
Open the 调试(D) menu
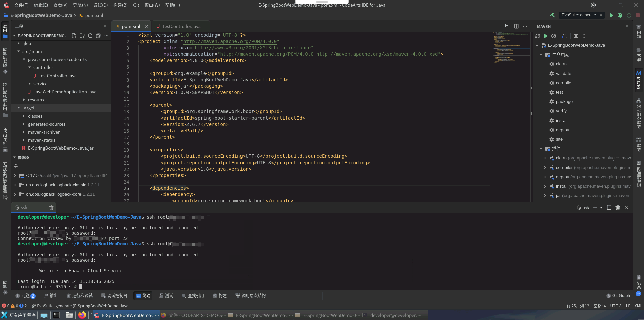[100, 5]
